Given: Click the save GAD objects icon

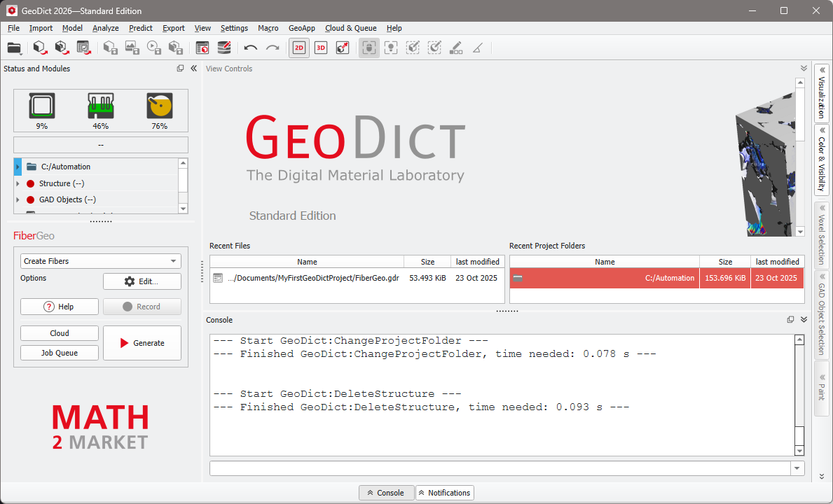Looking at the screenshot, I should [175, 48].
